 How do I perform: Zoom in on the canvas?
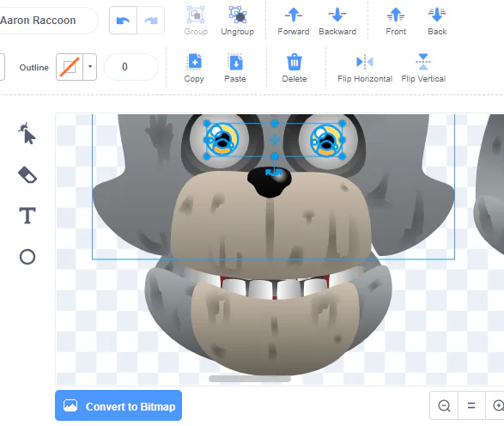click(x=496, y=405)
